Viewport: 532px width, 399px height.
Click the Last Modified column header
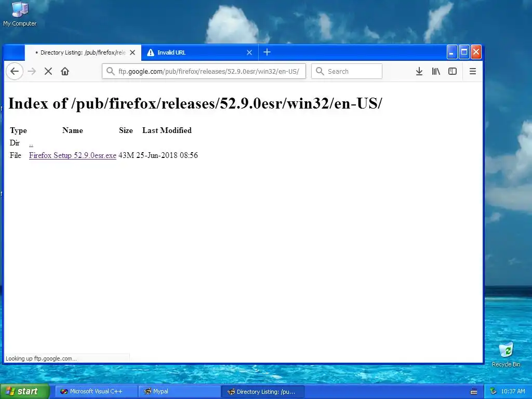tap(167, 130)
